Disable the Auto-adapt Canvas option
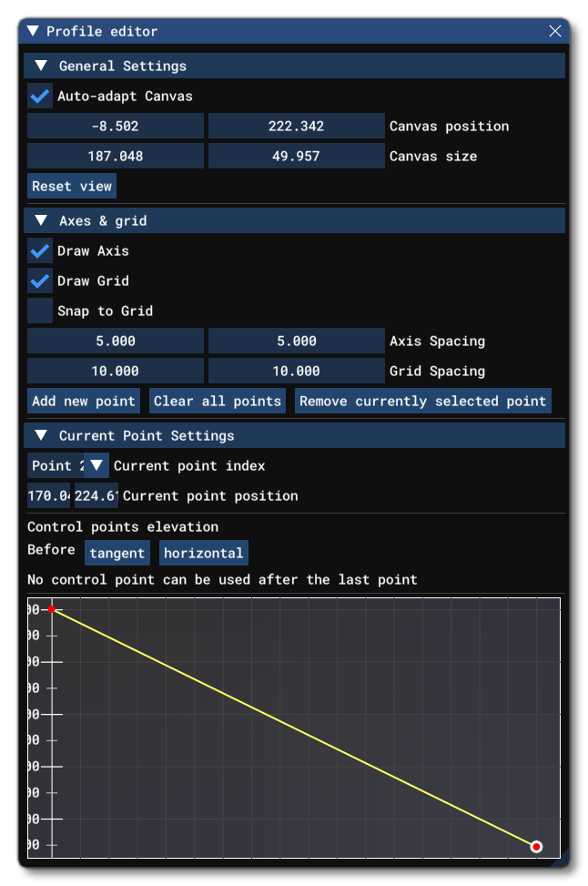Image resolution: width=588 pixels, height=886 pixels. (x=38, y=96)
